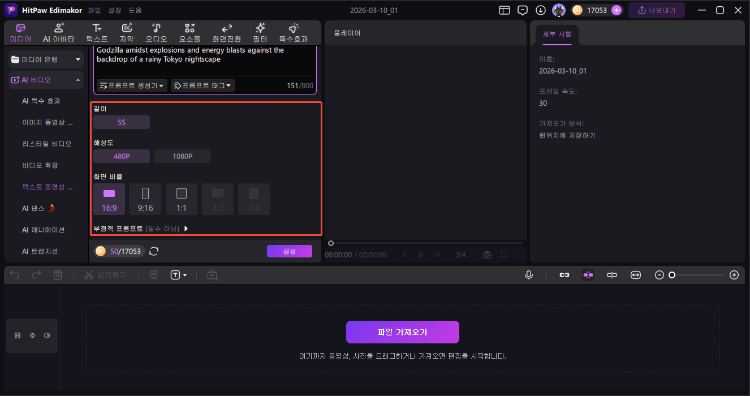The width and height of the screenshot is (750, 396).
Task: Select the restyle video sidebar item
Action: pyautogui.click(x=47, y=143)
